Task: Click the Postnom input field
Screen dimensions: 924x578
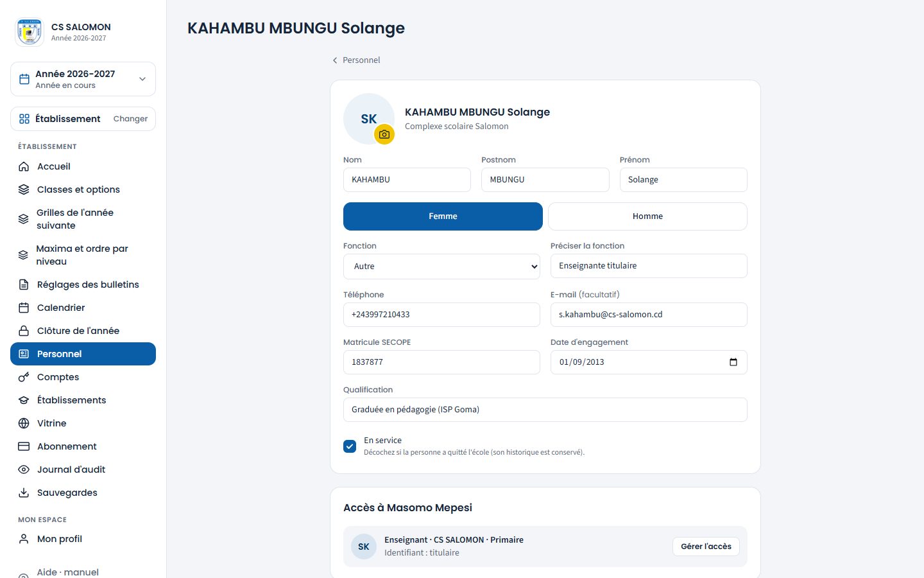Action: coord(545,180)
